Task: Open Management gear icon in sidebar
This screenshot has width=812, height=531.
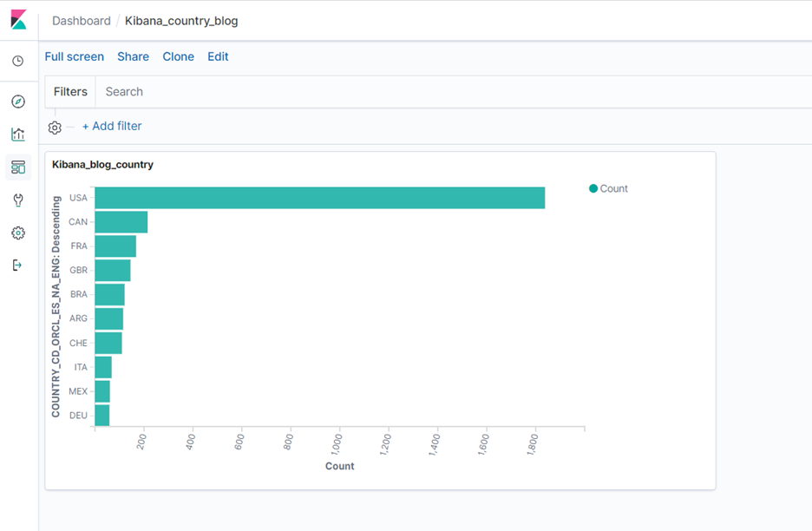Action: [18, 233]
